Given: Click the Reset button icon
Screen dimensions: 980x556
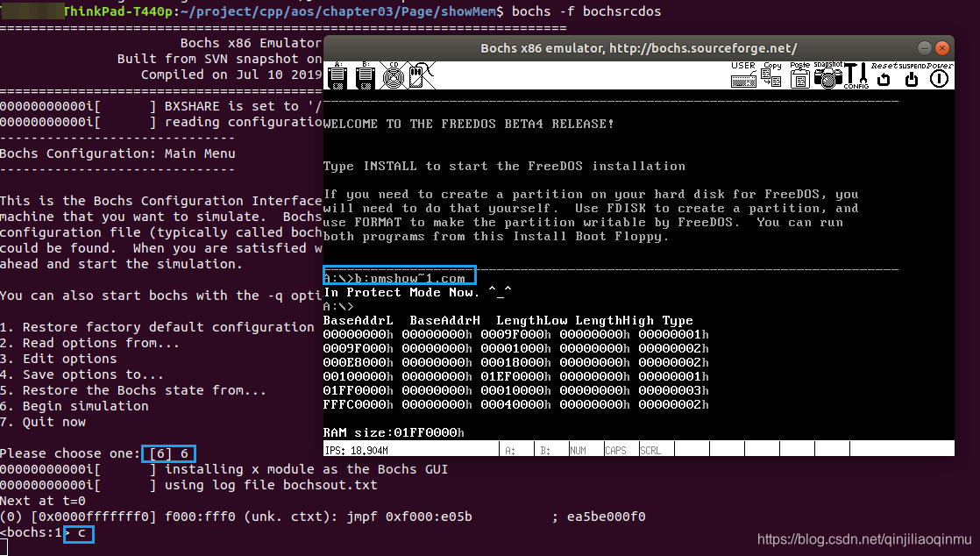Looking at the screenshot, I should tap(884, 75).
